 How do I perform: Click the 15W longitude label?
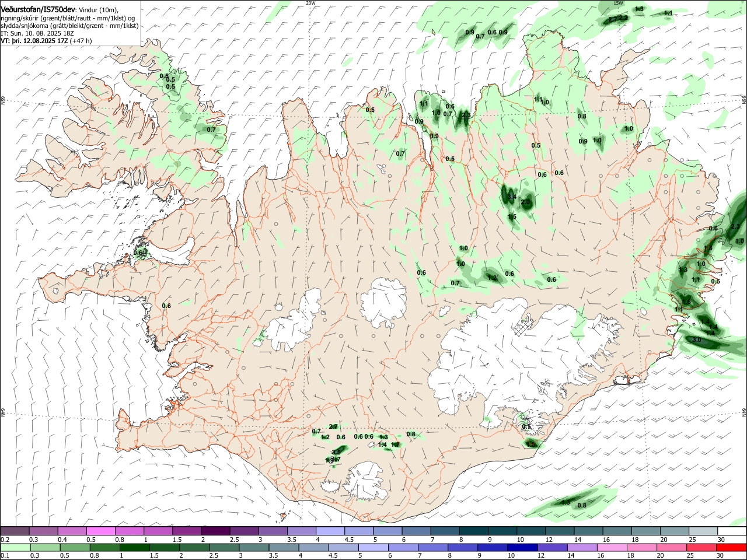tap(619, 3)
